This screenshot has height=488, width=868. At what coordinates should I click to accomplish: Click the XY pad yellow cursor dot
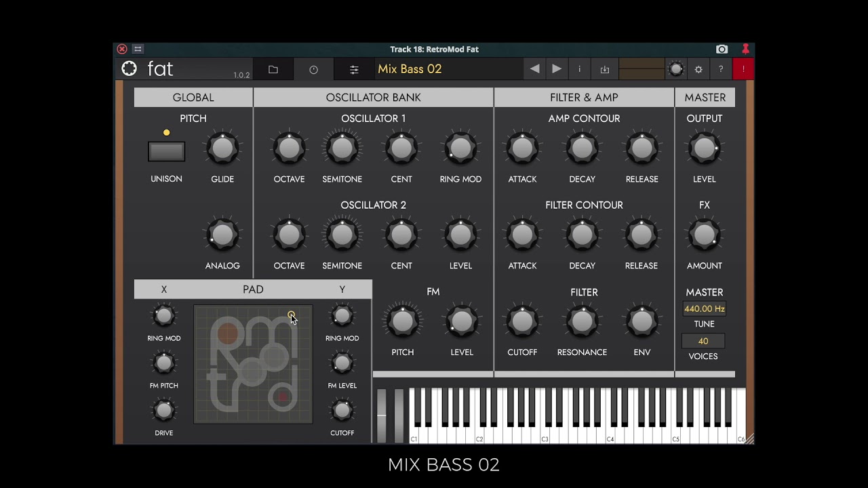[x=291, y=315]
